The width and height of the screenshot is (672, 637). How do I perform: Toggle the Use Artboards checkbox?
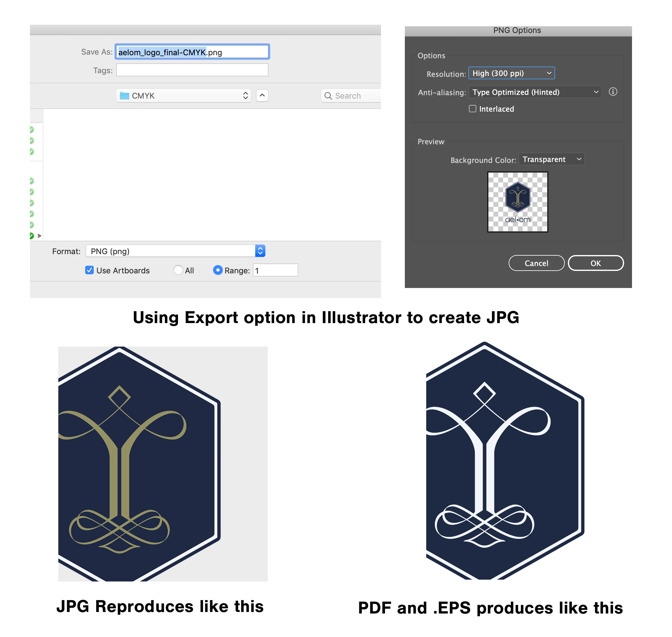coord(89,270)
